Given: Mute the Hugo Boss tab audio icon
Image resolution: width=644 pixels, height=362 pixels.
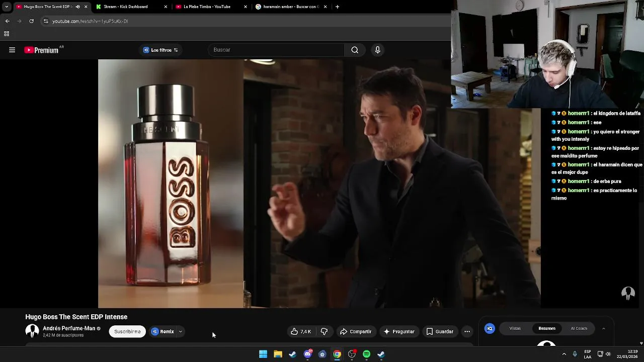Looking at the screenshot, I should [x=77, y=7].
